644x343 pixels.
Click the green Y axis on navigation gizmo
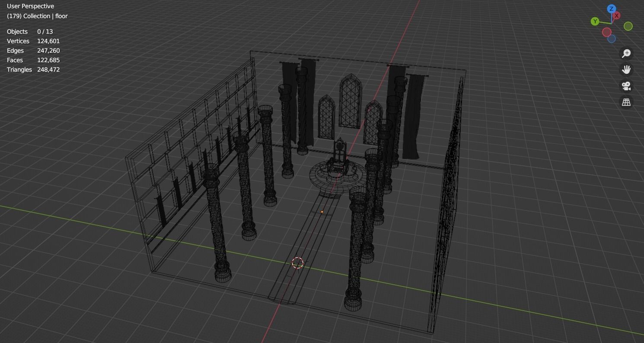click(x=595, y=21)
